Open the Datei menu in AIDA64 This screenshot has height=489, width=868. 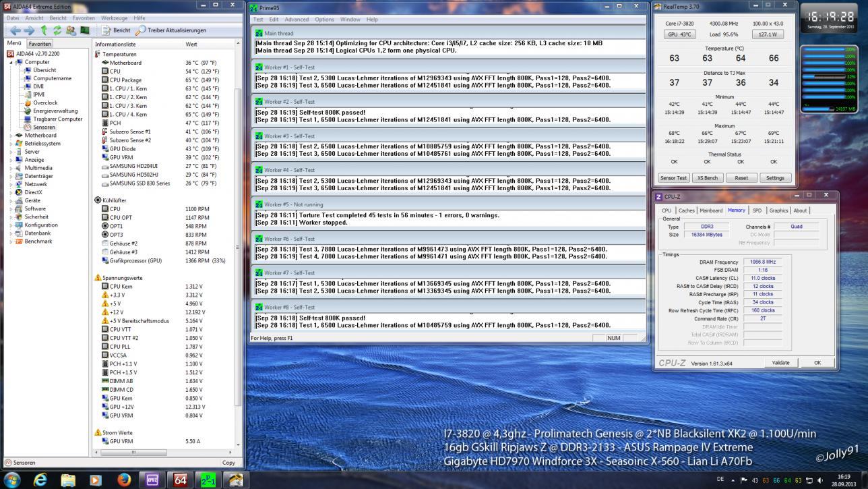(x=13, y=18)
